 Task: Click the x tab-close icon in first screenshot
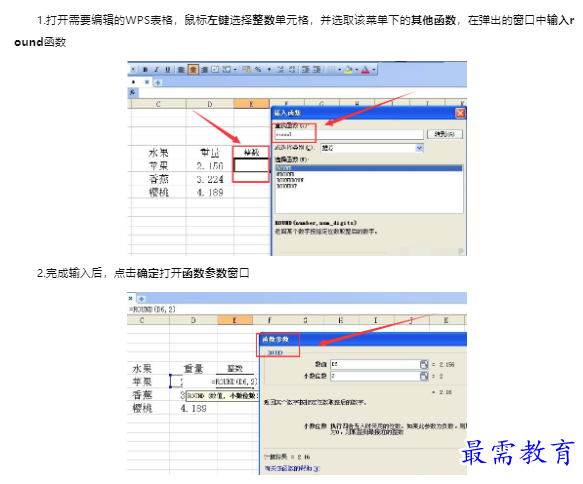[147, 82]
